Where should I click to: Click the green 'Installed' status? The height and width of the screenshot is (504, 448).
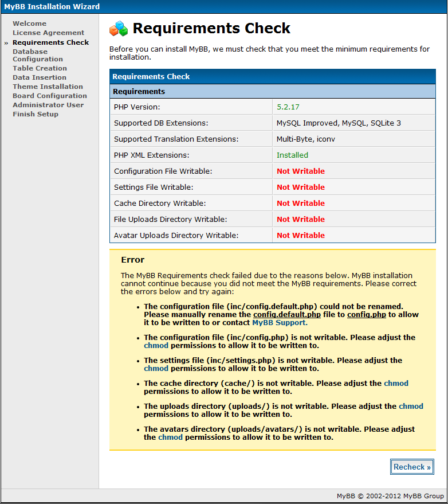pyautogui.click(x=292, y=155)
